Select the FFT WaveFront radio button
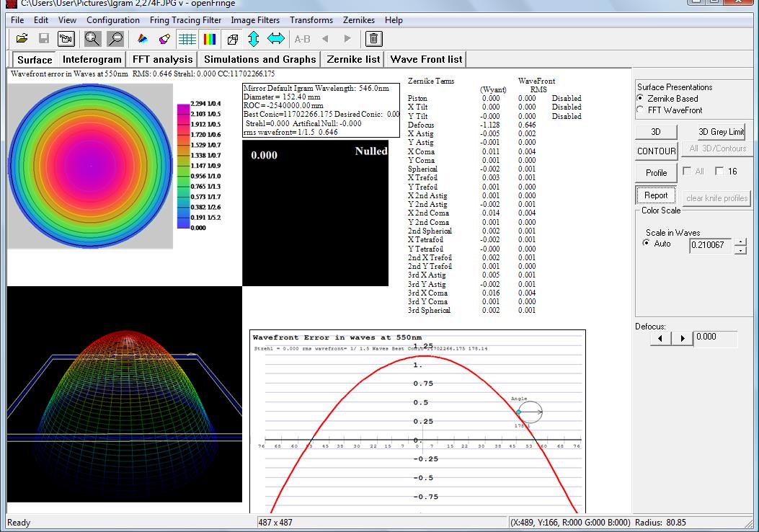The image size is (759, 532). 640,110
